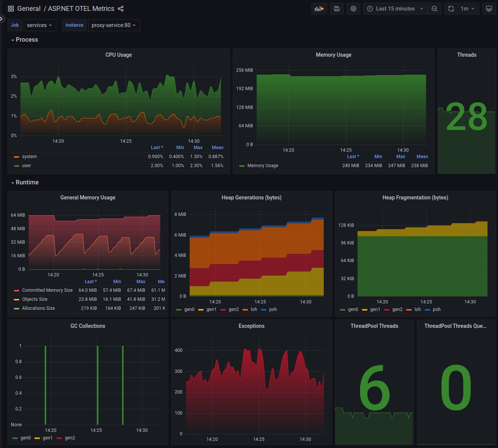This screenshot has height=448, width=498.
Task: Open the dashboards grid icon
Action: [11, 8]
